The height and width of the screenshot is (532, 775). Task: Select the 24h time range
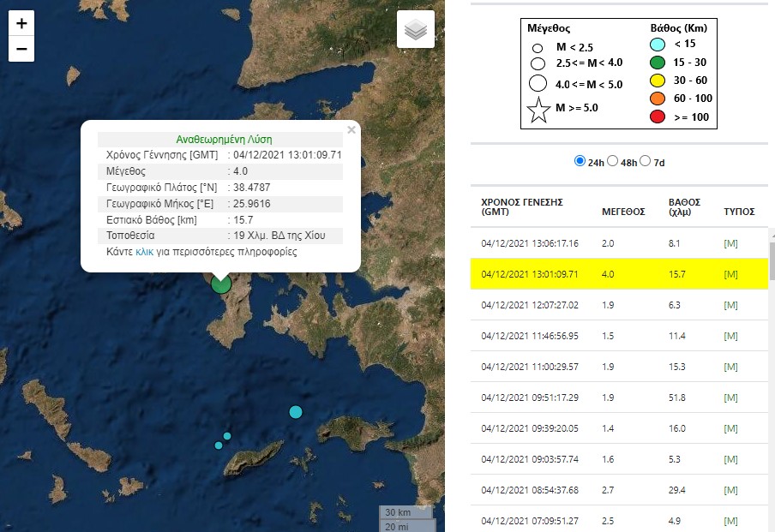(580, 161)
